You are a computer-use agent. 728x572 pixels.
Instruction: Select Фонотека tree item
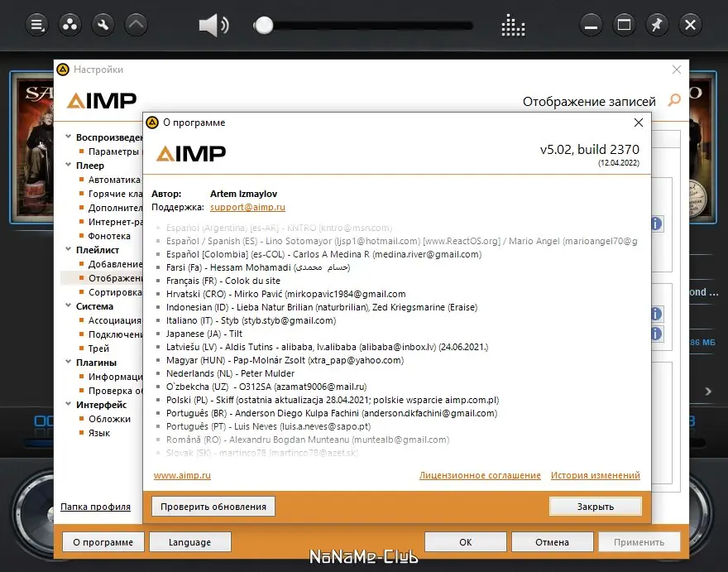click(x=109, y=236)
